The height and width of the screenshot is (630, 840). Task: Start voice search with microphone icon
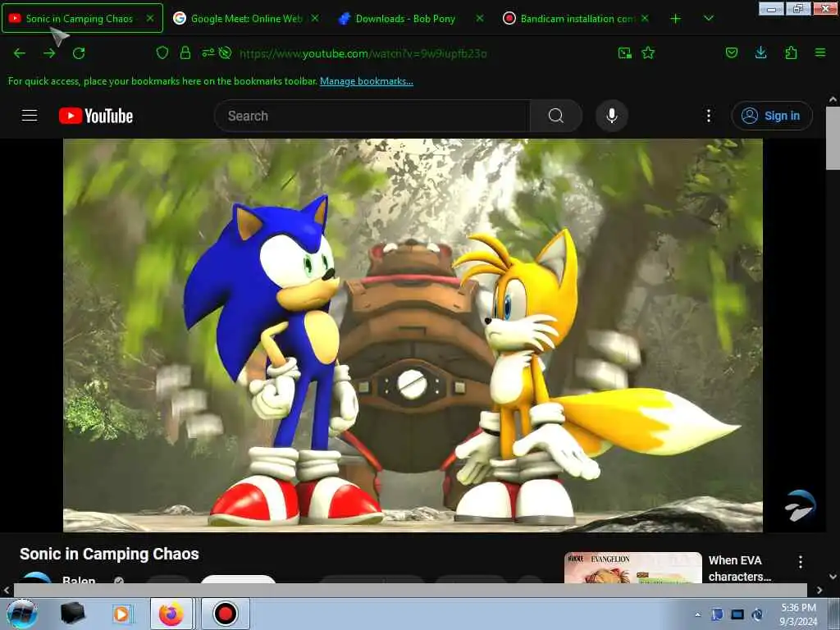click(x=612, y=116)
